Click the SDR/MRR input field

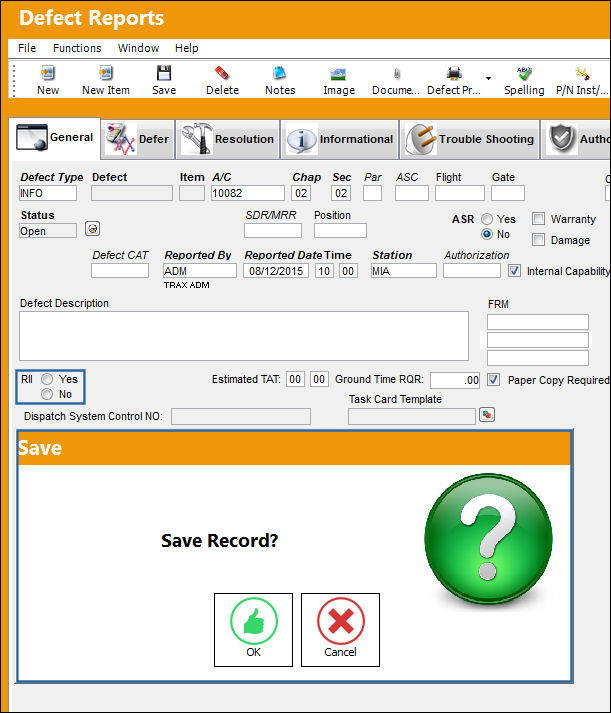pos(273,231)
